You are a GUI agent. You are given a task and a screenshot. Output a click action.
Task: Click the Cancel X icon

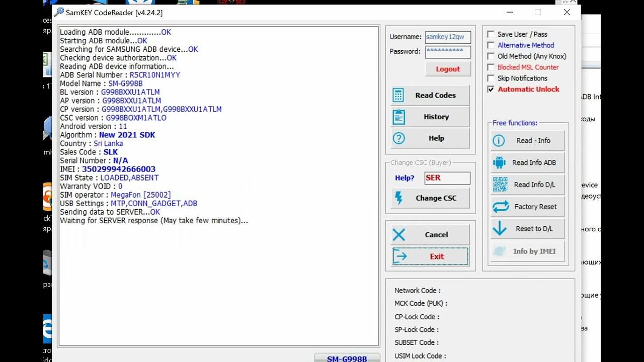[399, 235]
